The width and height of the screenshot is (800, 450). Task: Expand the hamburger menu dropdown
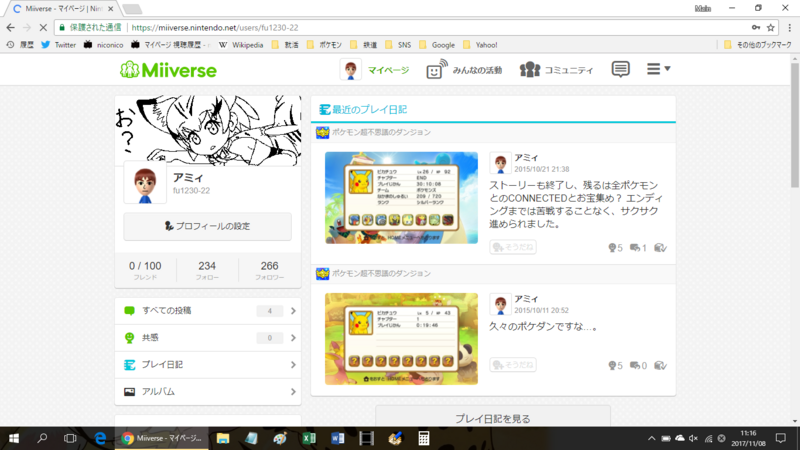pyautogui.click(x=658, y=69)
